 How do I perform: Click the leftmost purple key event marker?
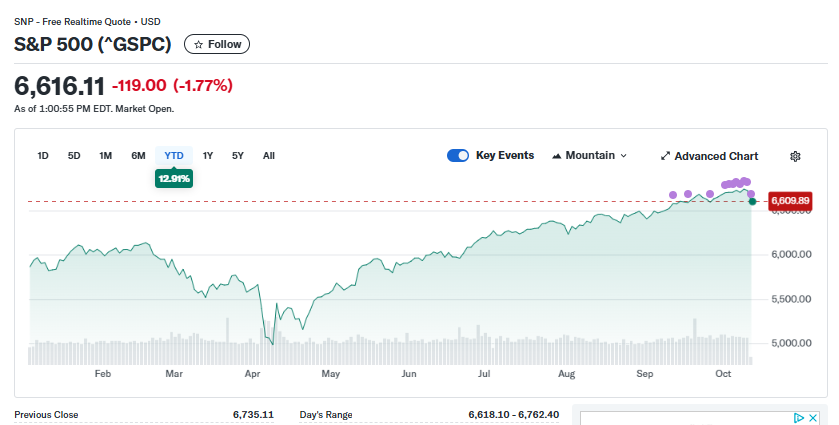point(673,194)
